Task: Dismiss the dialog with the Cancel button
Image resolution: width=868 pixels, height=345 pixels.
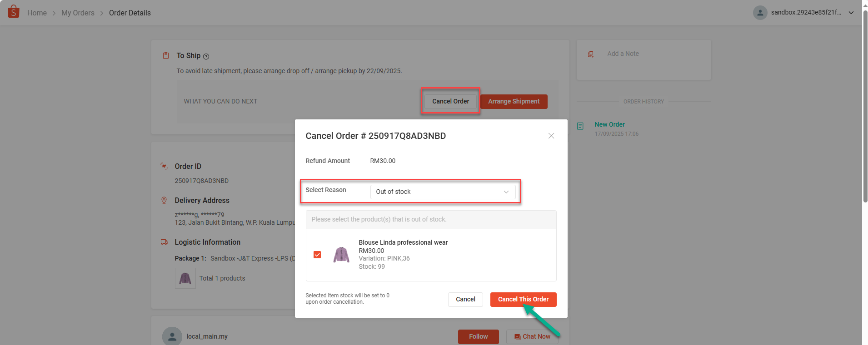Action: (x=465, y=299)
